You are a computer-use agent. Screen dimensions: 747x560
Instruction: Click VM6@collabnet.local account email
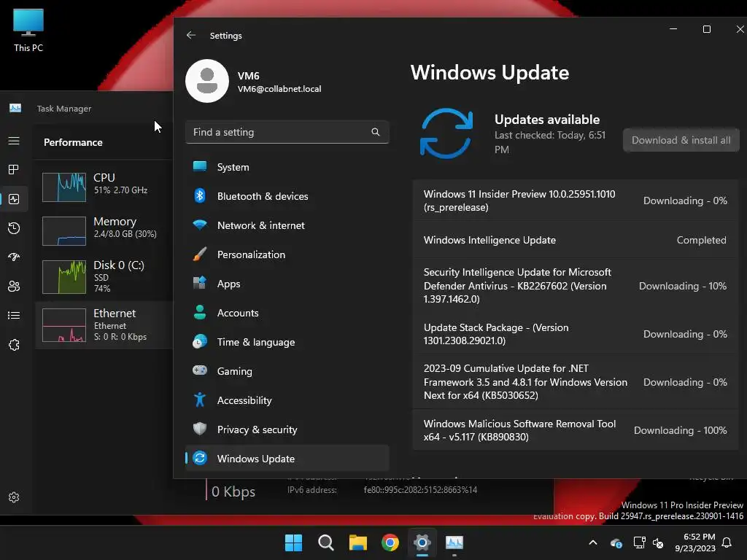pyautogui.click(x=279, y=89)
